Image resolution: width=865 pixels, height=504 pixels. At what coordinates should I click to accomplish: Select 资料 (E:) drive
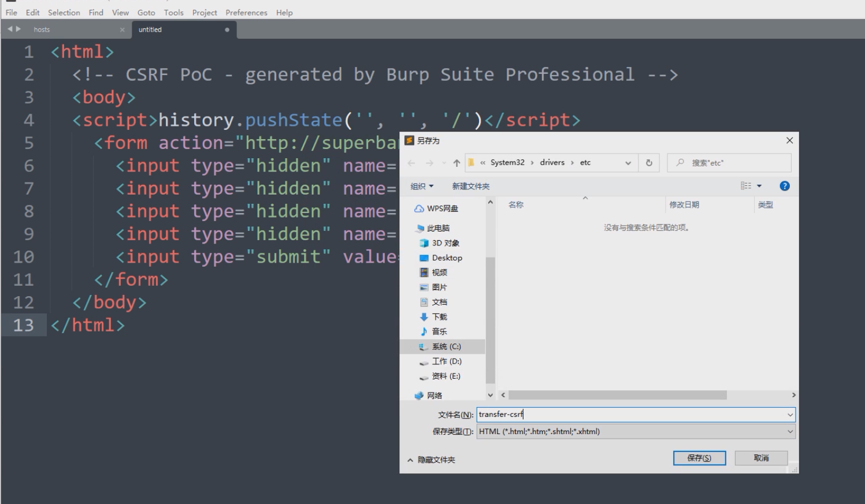pyautogui.click(x=440, y=376)
